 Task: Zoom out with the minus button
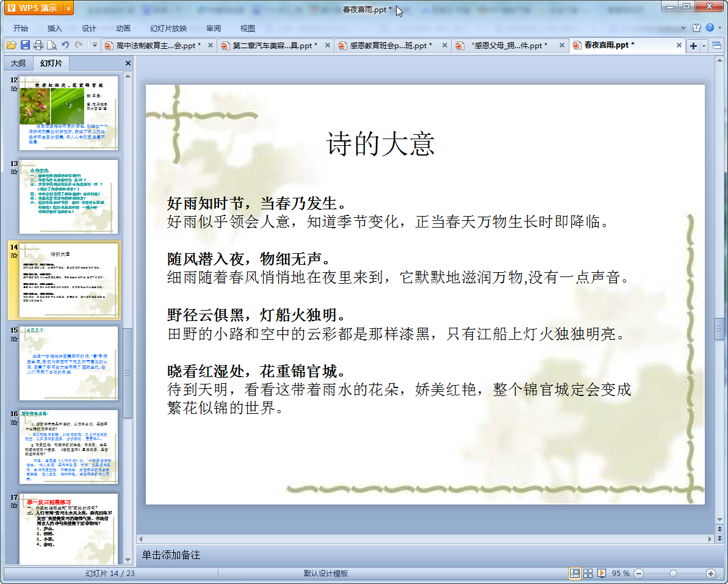click(639, 574)
